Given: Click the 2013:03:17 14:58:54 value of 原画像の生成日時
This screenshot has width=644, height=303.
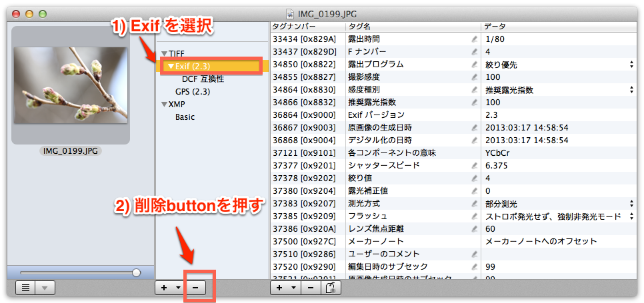Looking at the screenshot, I should (x=527, y=128).
